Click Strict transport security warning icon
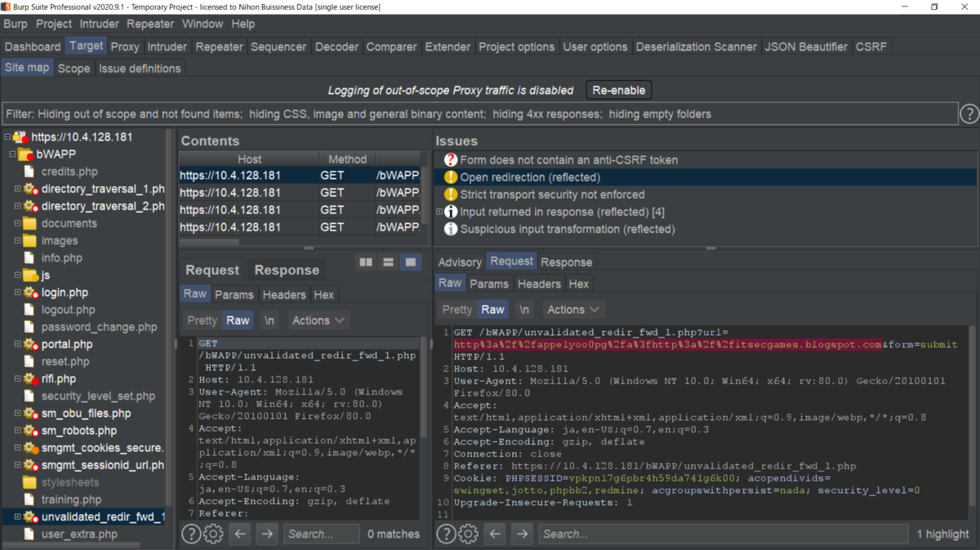The image size is (980, 550). pos(451,195)
